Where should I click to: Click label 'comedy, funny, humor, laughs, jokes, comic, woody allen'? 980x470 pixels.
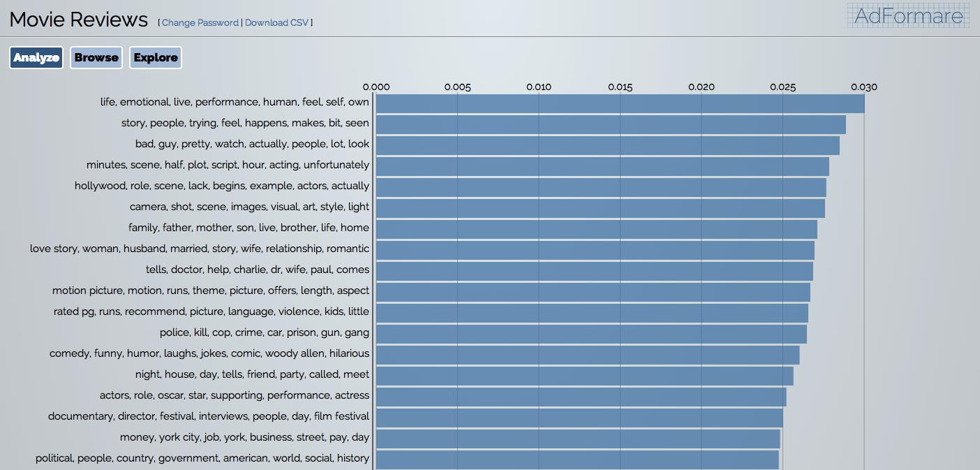click(x=209, y=353)
